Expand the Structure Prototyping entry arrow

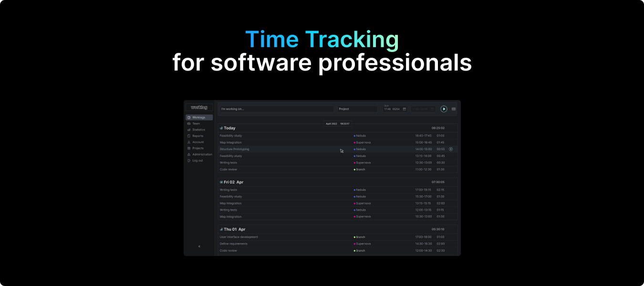pyautogui.click(x=451, y=149)
